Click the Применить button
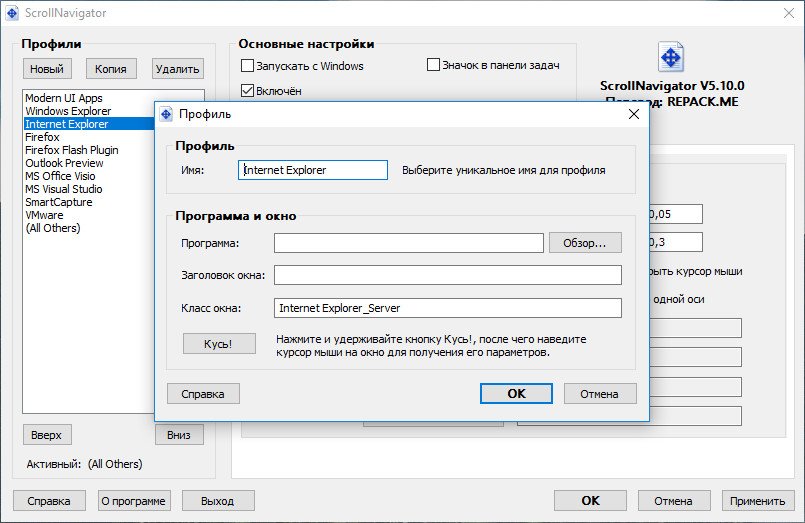805x523 pixels. 758,500
